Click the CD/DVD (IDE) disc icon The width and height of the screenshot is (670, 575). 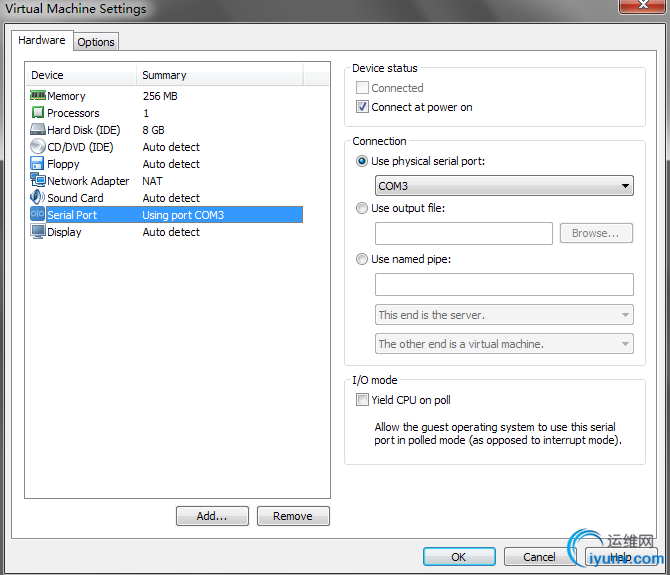(38, 147)
